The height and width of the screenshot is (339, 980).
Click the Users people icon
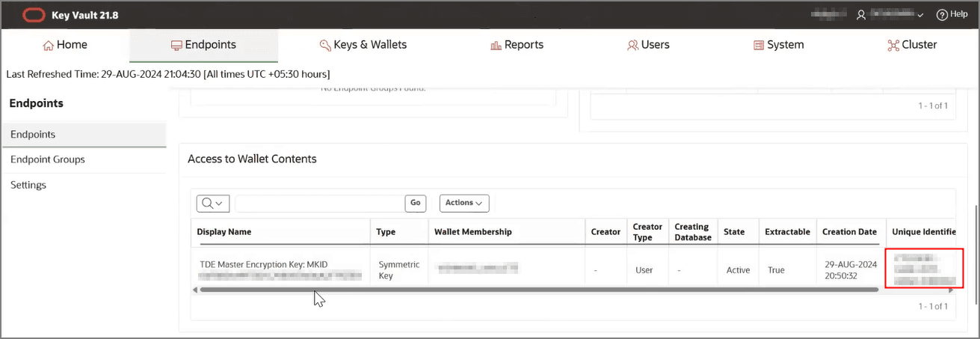coord(632,46)
